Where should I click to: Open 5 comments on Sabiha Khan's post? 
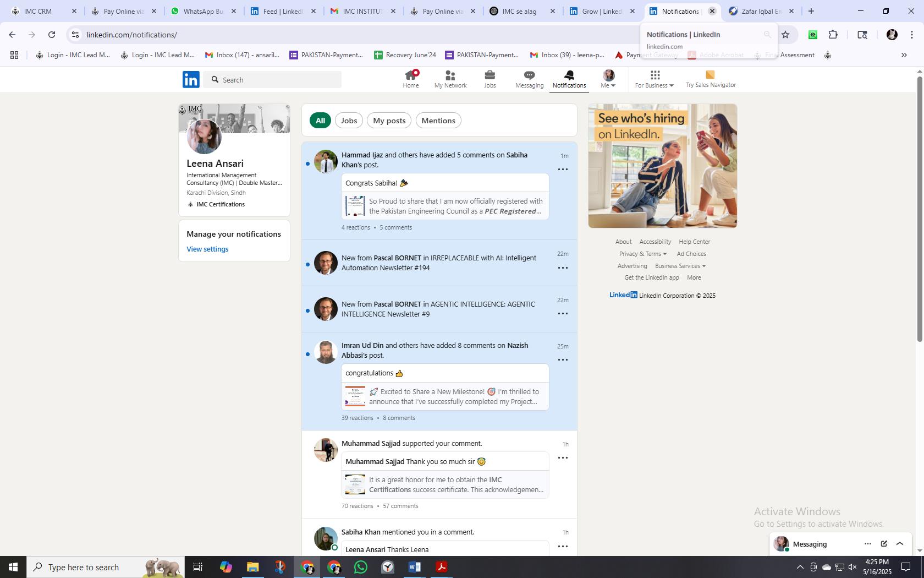click(395, 227)
